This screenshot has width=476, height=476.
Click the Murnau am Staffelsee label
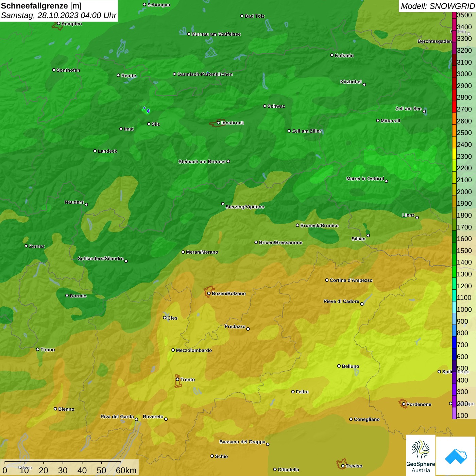(x=216, y=34)
